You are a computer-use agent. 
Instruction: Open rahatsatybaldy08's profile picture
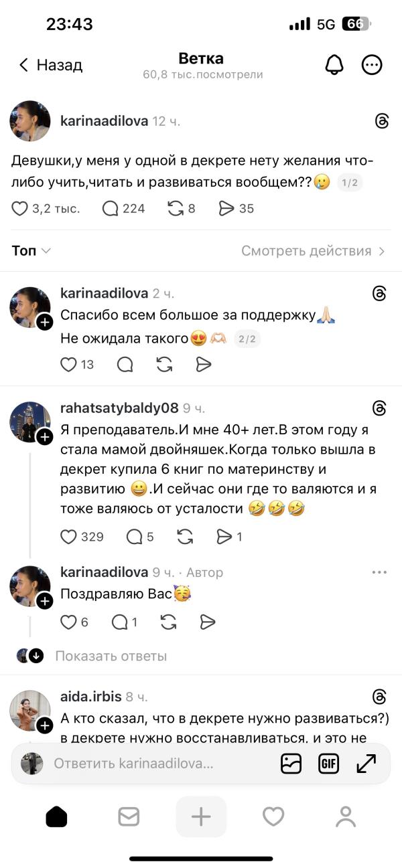[29, 422]
